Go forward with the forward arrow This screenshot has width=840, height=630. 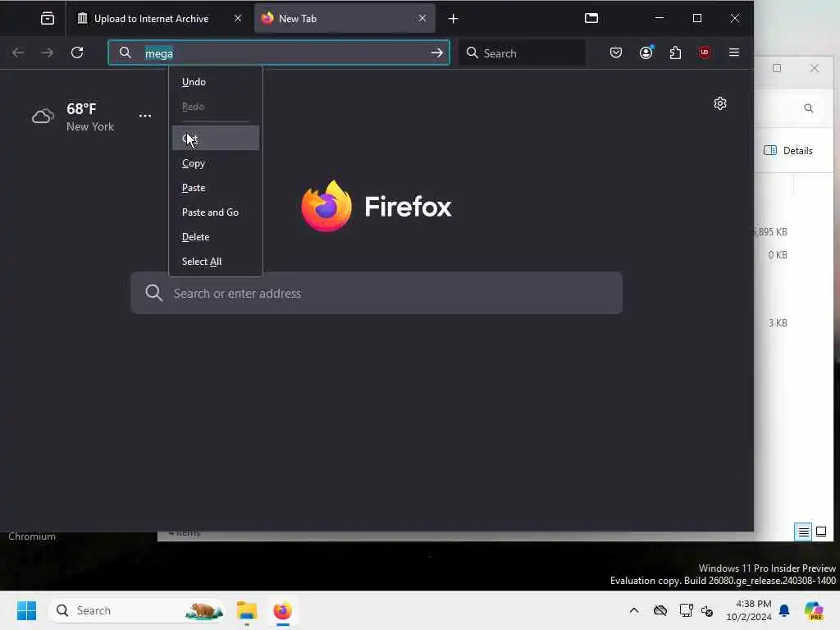tap(47, 52)
